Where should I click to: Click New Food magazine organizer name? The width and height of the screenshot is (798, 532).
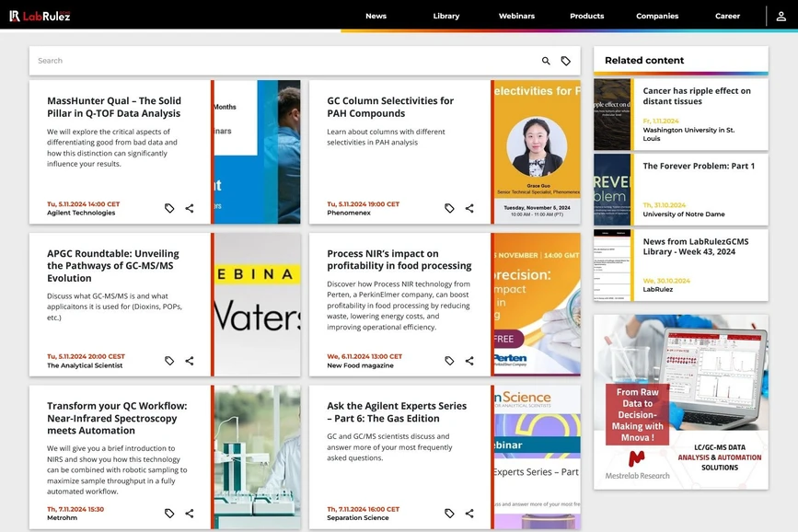coord(360,365)
